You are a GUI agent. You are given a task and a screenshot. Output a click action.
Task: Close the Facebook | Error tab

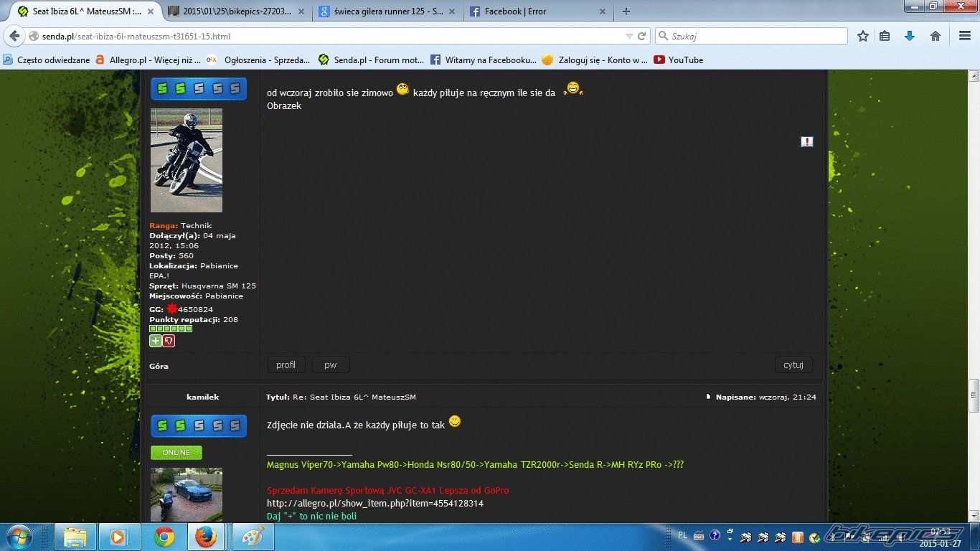click(x=603, y=11)
